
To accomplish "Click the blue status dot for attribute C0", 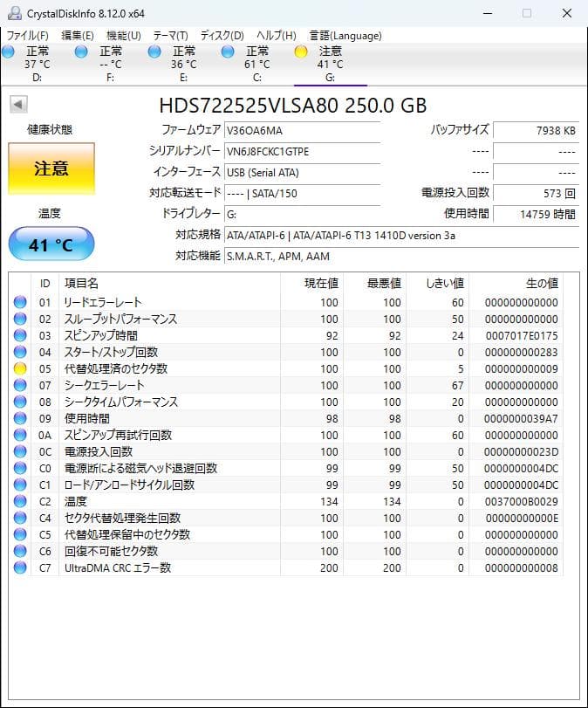I will click(x=20, y=468).
